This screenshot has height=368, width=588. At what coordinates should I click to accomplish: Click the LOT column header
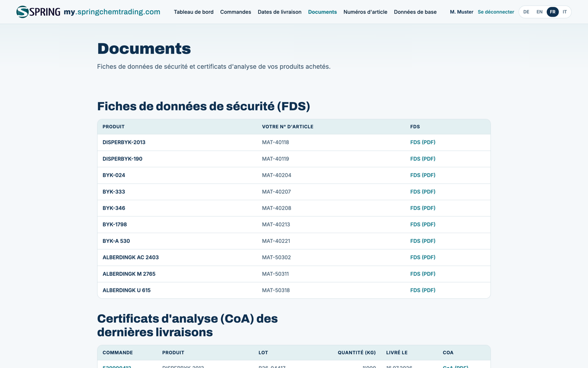[x=263, y=352]
